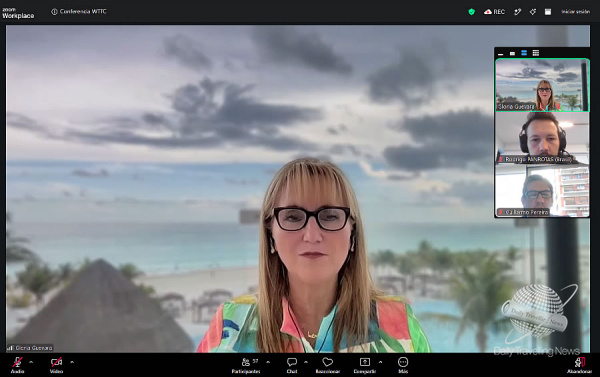Click Compartir to share screen
The height and width of the screenshot is (377, 600).
(x=364, y=365)
